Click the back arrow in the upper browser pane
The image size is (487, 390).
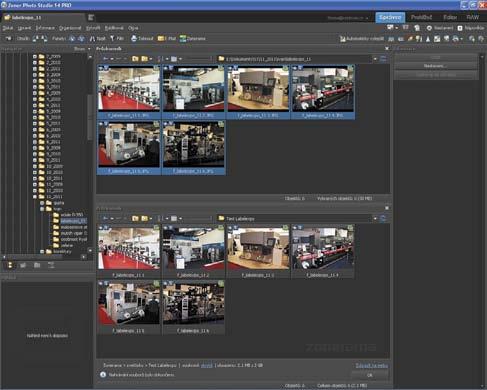[x=106, y=59]
